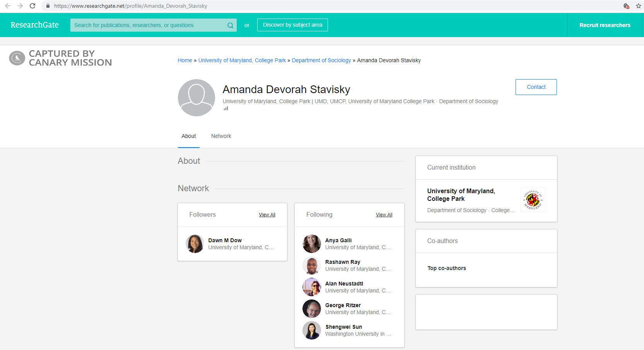Click the grey profile picture placeholder
644x350 pixels.
coord(196,97)
